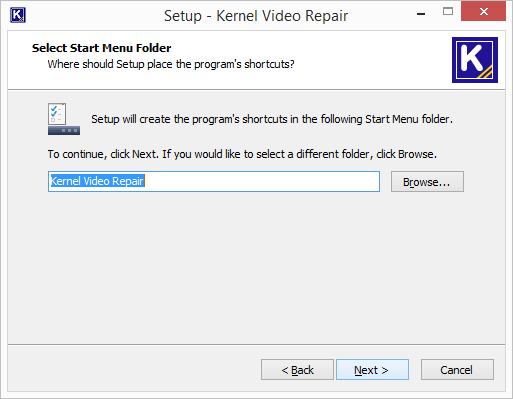This screenshot has width=513, height=399.
Task: Click the 'Where should Setup place' subtitle
Action: click(171, 64)
